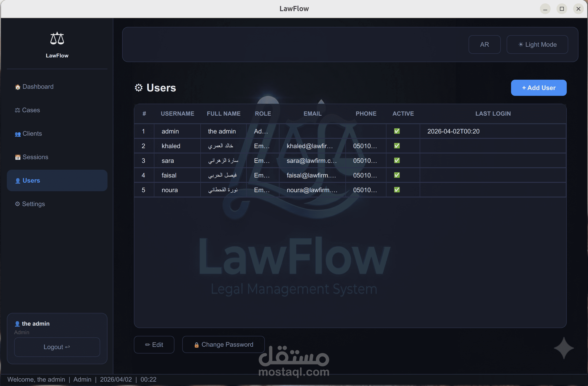The image size is (588, 386).
Task: Click the admin profile avatar icon
Action: tap(17, 324)
